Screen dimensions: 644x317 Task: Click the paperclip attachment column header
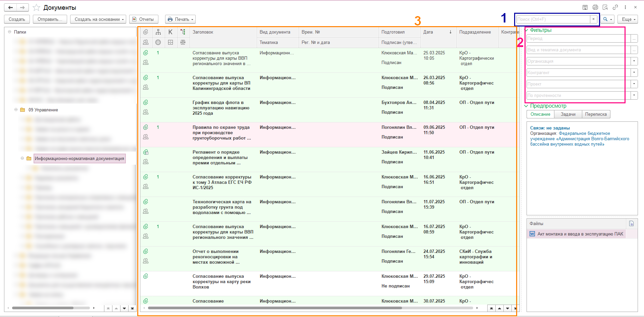pyautogui.click(x=146, y=32)
